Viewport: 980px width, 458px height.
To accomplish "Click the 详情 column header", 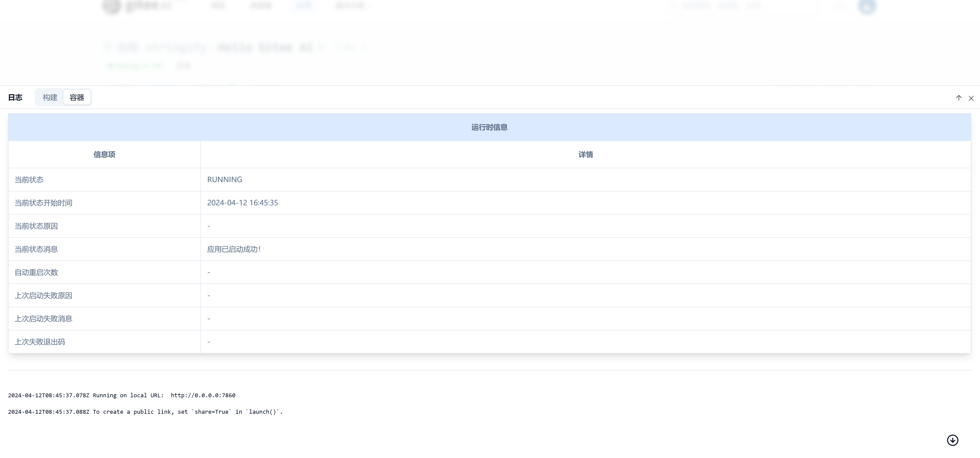I will [x=586, y=154].
